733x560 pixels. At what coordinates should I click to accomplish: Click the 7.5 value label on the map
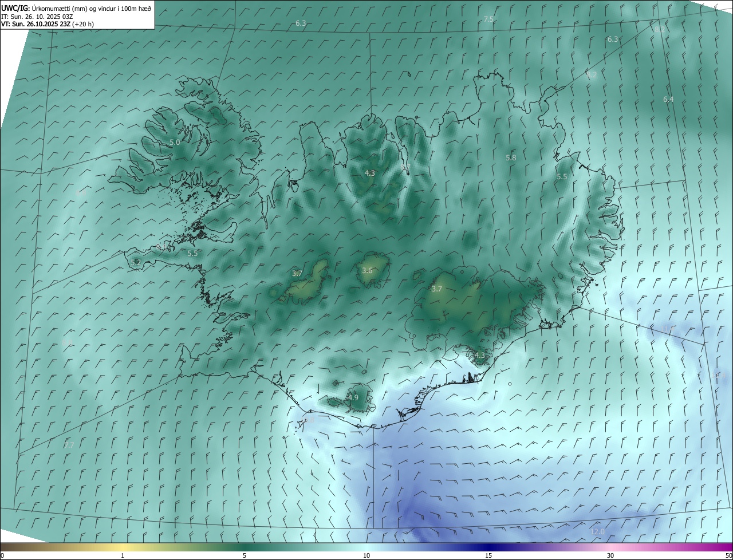(488, 19)
